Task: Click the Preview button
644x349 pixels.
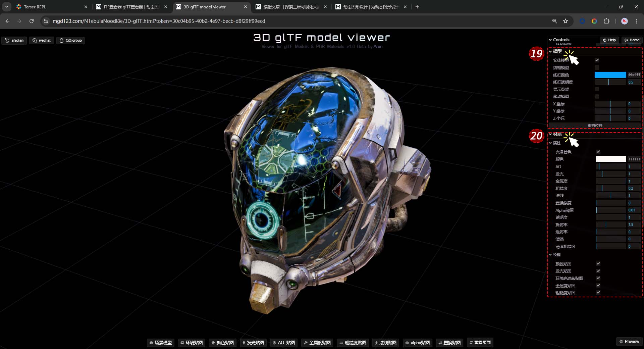Action: click(629, 341)
